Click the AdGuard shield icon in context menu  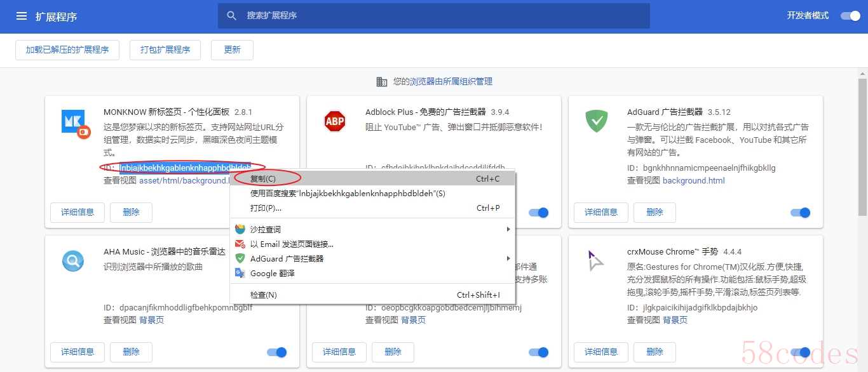(x=240, y=258)
